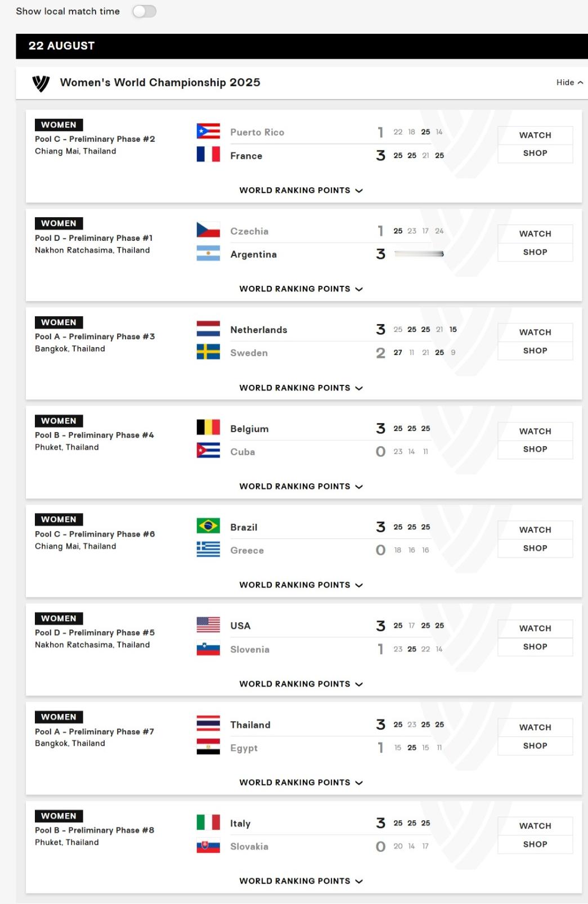Click the Thailand flag icon
Image resolution: width=588 pixels, height=904 pixels.
[208, 723]
